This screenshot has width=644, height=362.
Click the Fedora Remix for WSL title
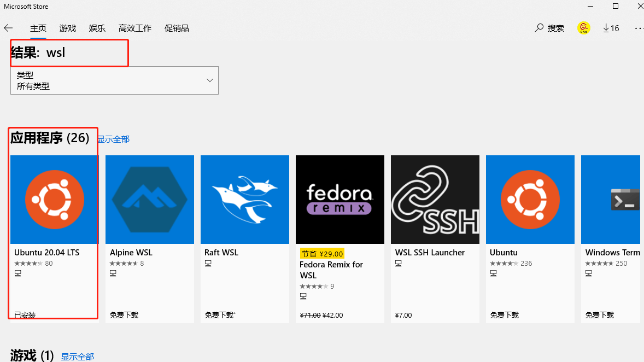(x=331, y=270)
